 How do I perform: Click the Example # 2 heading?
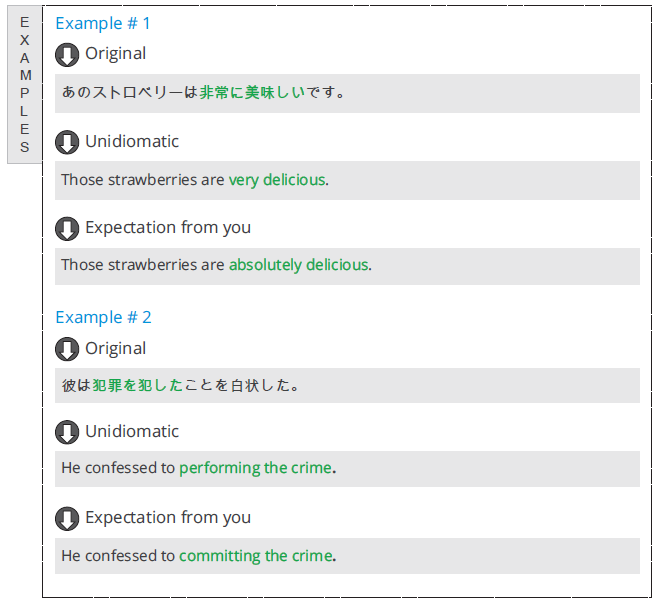coord(103,318)
